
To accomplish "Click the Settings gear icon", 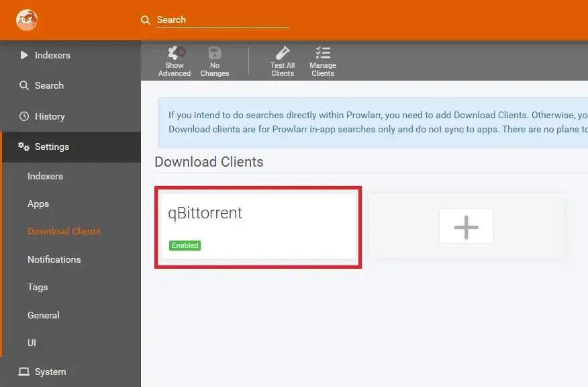I will (x=23, y=146).
